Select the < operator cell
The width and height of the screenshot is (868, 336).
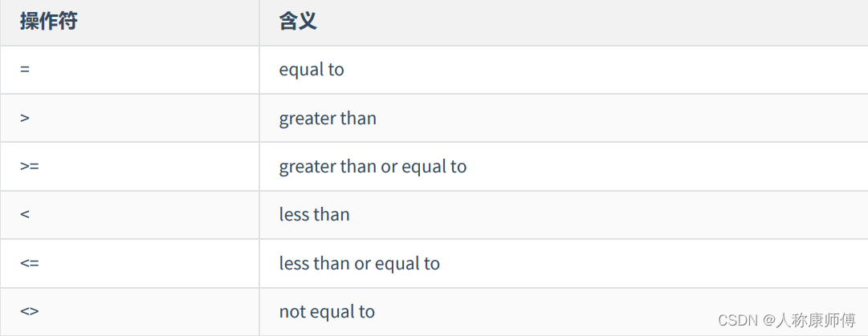tap(25, 215)
